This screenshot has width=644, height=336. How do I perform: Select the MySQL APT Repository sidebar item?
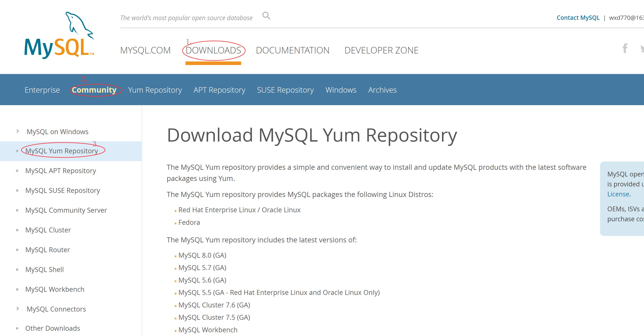61,170
